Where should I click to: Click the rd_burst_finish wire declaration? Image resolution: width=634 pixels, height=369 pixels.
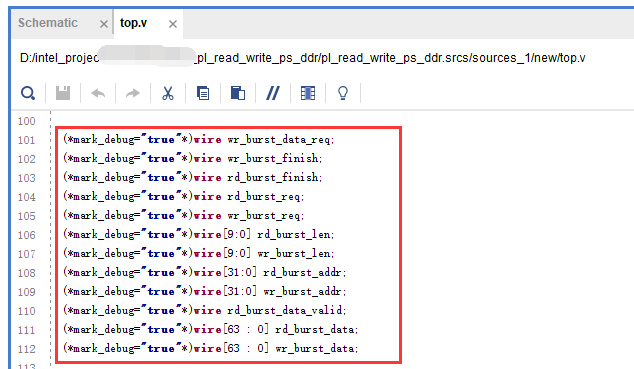click(192, 177)
